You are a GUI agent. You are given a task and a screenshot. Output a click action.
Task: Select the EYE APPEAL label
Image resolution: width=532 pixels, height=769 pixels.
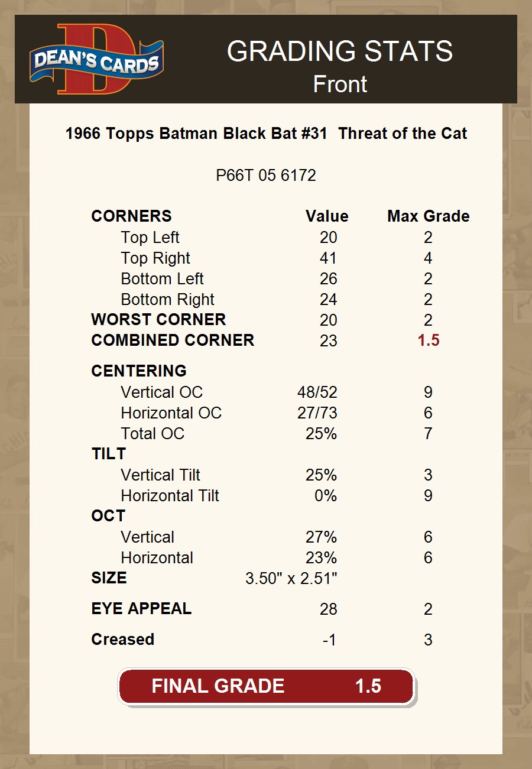pos(141,609)
